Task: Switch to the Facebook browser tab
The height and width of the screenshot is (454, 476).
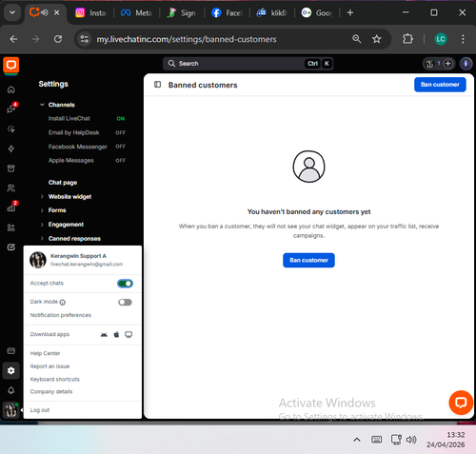Action: [x=227, y=13]
